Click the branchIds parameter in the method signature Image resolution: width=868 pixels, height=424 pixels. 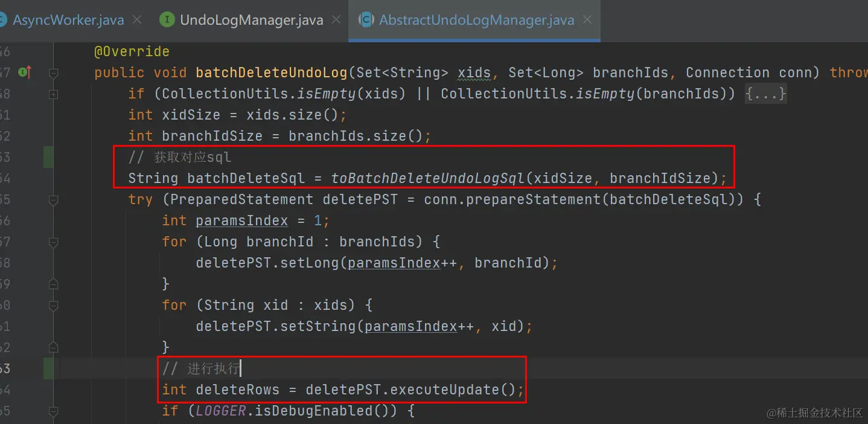[631, 72]
